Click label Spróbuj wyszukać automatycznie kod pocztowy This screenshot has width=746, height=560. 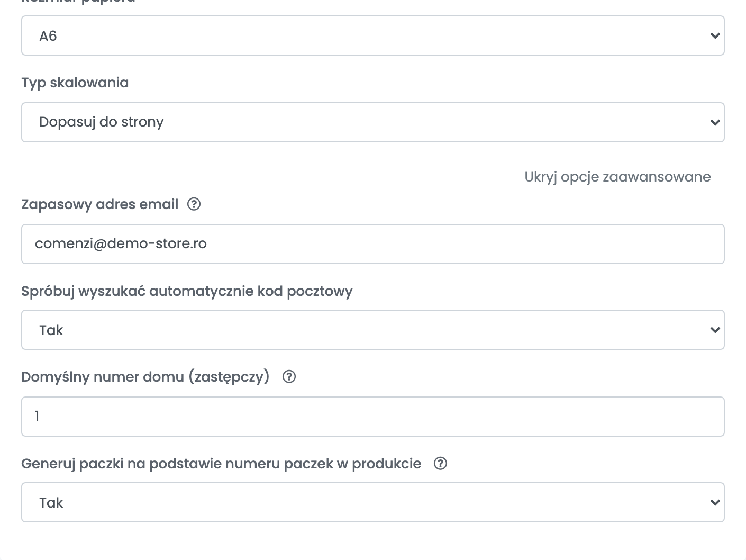187,291
